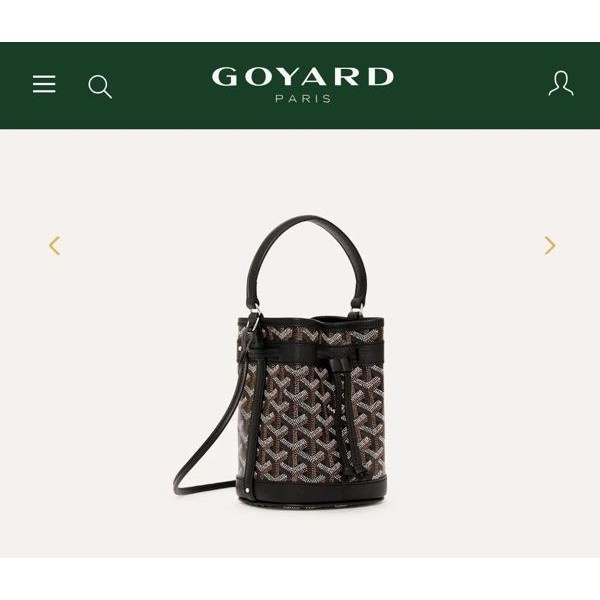Open the search magnifier icon
The width and height of the screenshot is (600, 600).
(x=100, y=86)
